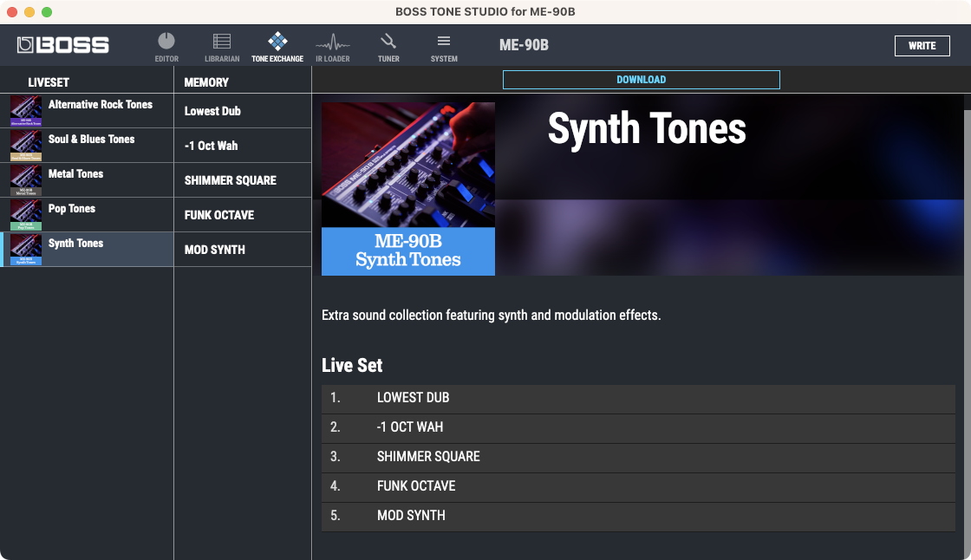Select MOD SYNTH memory patch
971x560 pixels.
tap(215, 250)
